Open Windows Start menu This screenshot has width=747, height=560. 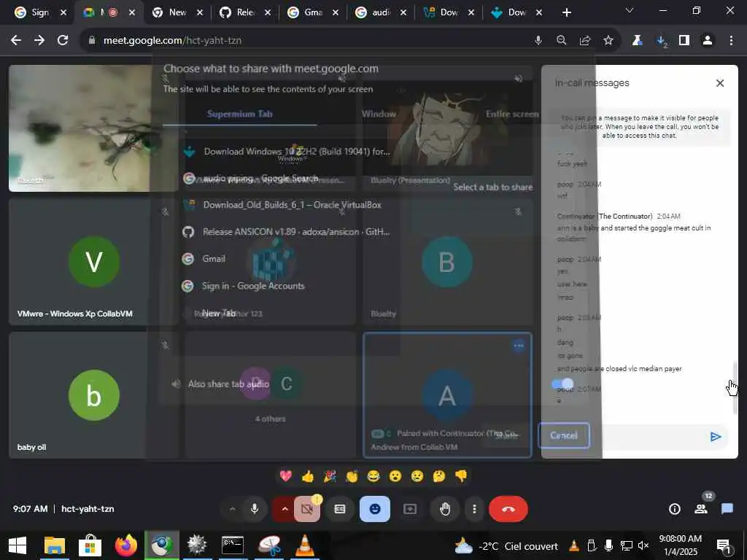click(18, 545)
